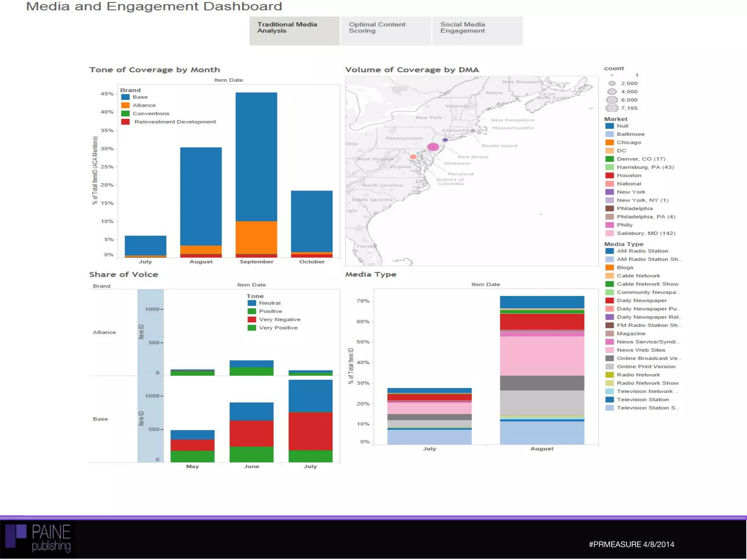This screenshot has width=747, height=560.
Task: Click the #PRMEASURE 4/8/2014 footer text
Action: [x=631, y=545]
